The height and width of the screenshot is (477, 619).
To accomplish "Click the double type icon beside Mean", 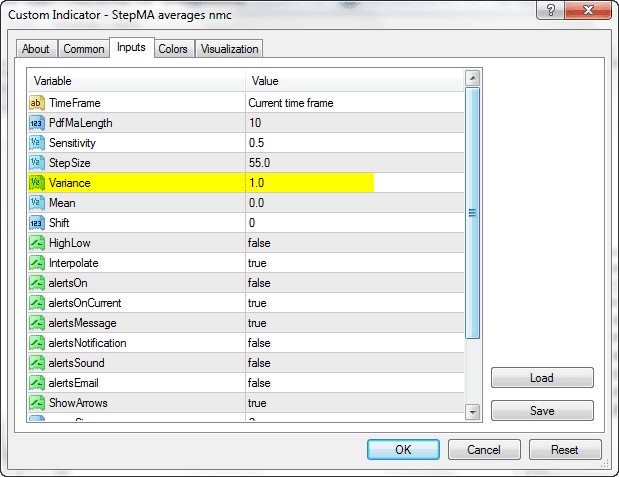I will (37, 203).
